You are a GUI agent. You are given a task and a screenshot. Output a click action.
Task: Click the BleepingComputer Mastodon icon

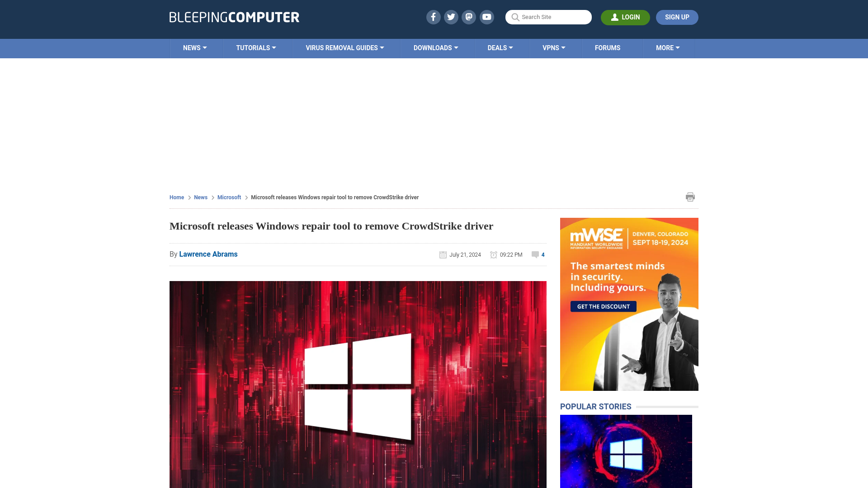469,17
